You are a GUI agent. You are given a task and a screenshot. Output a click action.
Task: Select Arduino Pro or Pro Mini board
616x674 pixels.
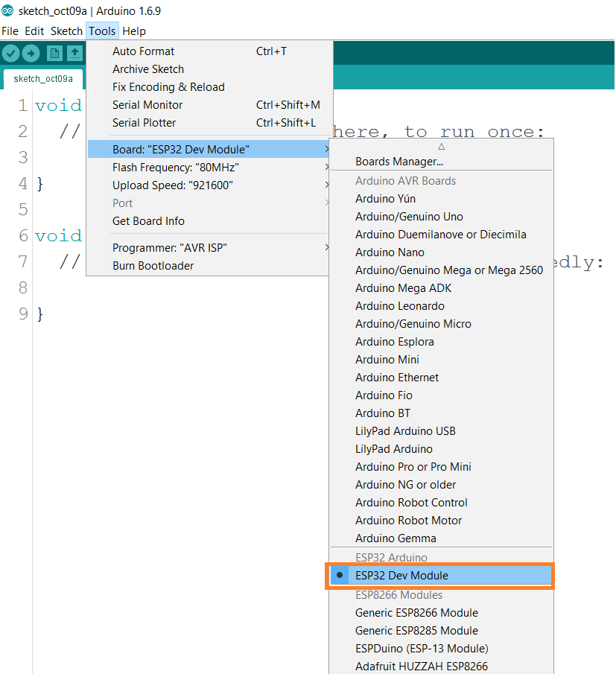click(x=442, y=467)
